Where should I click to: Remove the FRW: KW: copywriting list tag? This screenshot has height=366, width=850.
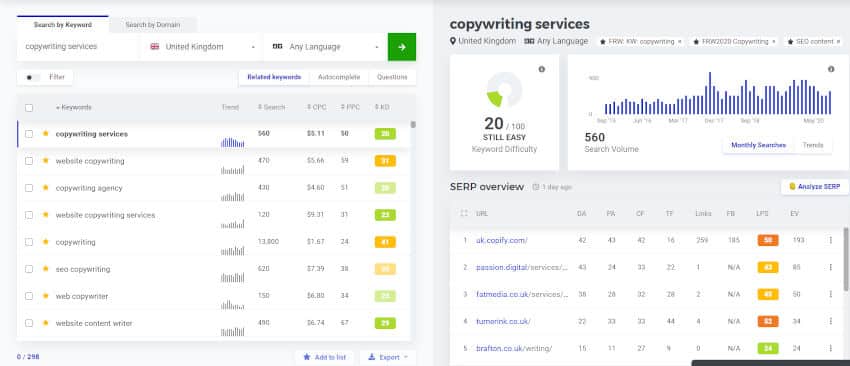click(680, 41)
